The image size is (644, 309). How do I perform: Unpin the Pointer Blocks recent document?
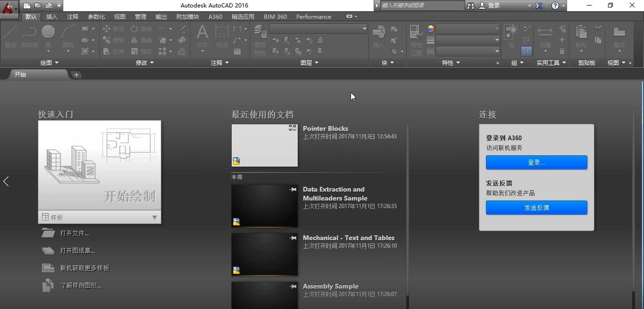(292, 128)
